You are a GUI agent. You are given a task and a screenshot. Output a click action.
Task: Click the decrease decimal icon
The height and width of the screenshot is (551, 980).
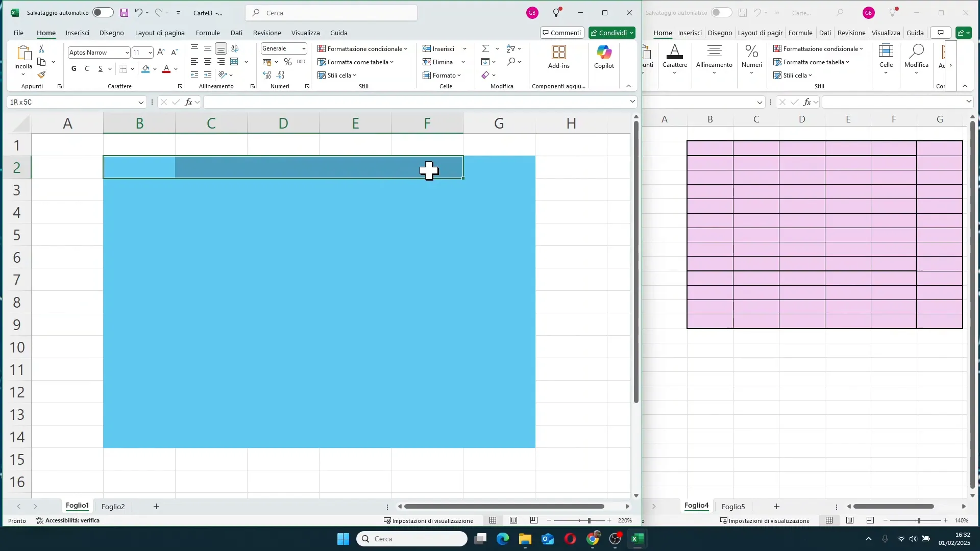tap(280, 75)
